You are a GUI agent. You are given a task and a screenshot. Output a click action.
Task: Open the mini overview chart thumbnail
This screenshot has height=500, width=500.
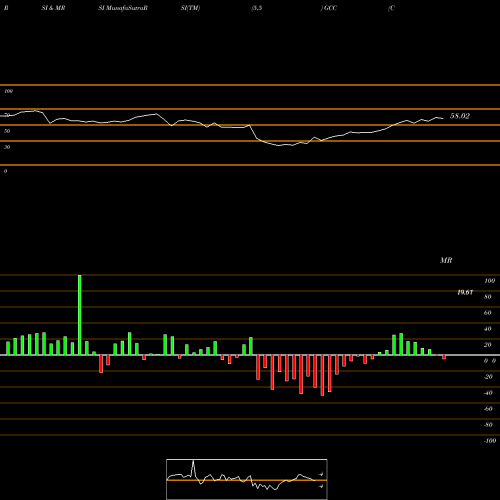click(247, 479)
